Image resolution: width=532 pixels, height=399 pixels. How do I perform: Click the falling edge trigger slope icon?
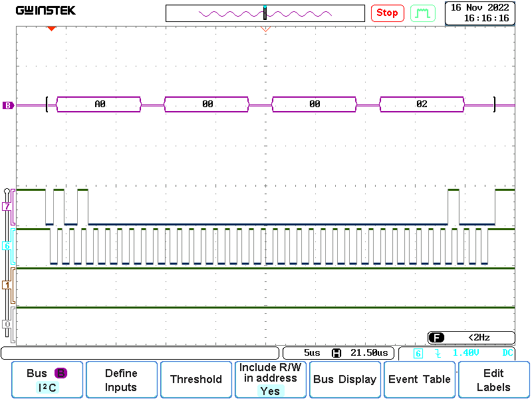[x=438, y=353]
